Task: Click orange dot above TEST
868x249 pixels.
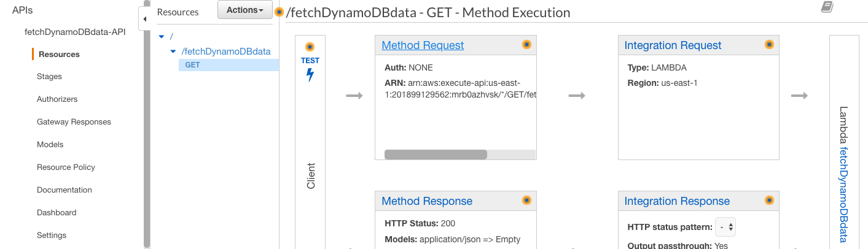Action: point(310,47)
